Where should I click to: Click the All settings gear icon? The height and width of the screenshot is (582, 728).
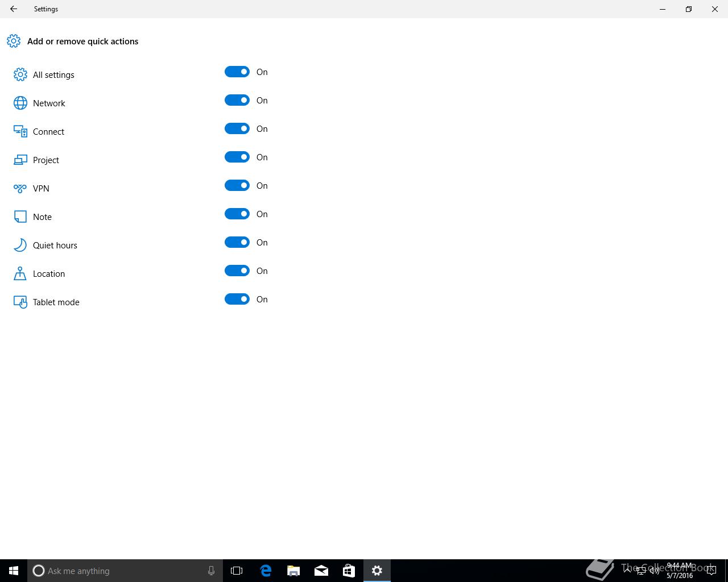pyautogui.click(x=20, y=74)
